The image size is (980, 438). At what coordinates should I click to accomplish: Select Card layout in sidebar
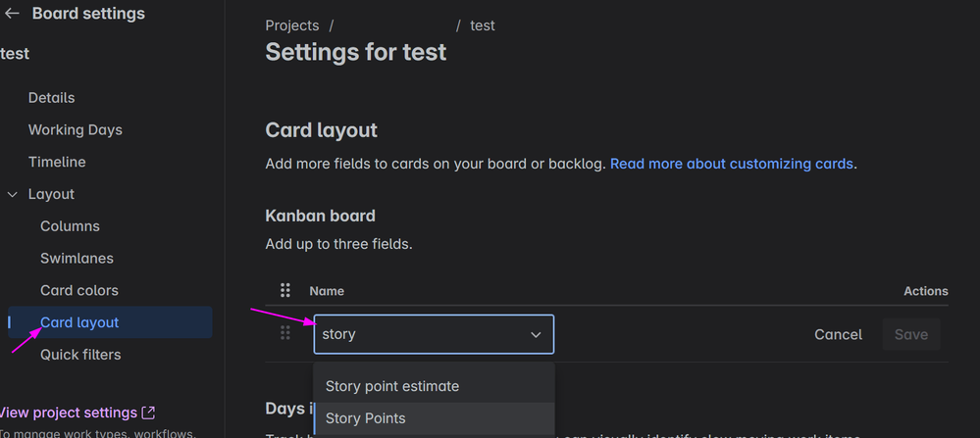[79, 322]
